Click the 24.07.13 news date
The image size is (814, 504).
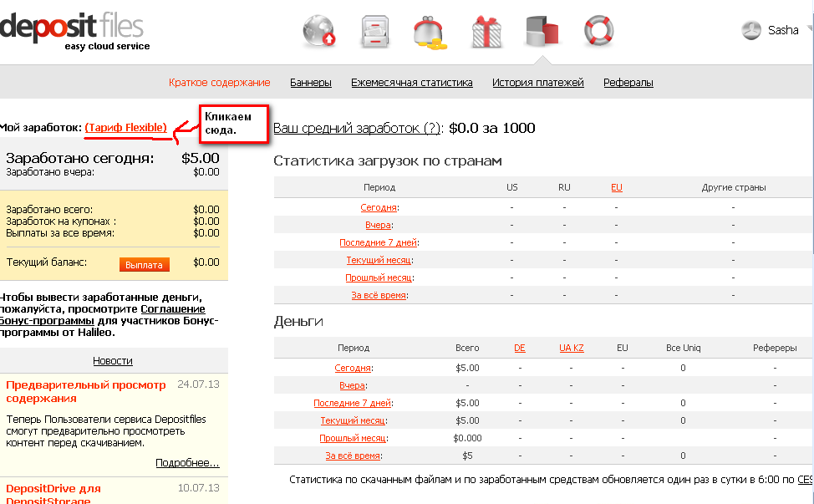coord(198,384)
